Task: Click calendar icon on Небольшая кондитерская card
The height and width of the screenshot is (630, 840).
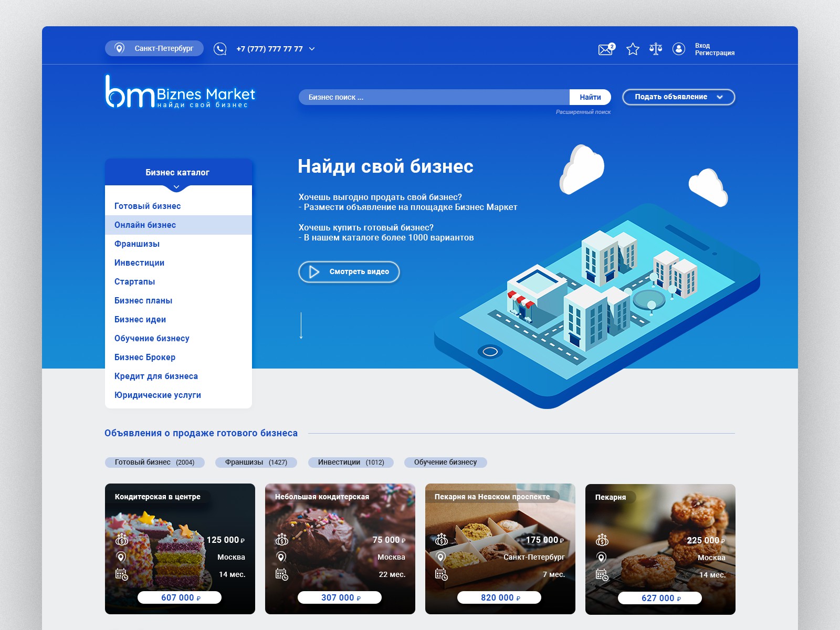Action: tap(282, 574)
